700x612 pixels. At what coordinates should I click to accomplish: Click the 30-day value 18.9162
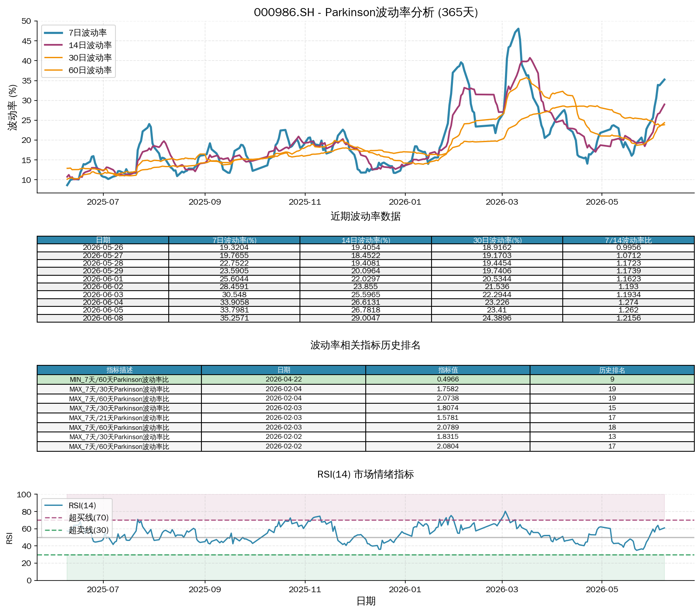497,247
